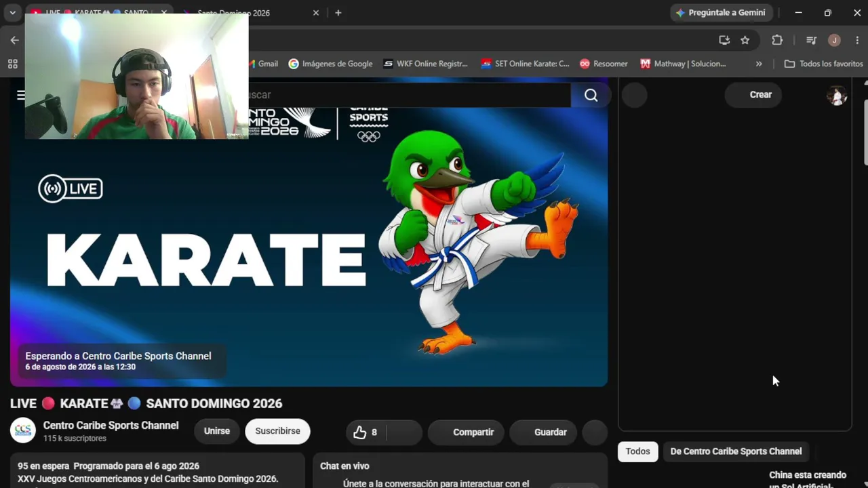Open the 'China esta creando' recommended video

pyautogui.click(x=808, y=479)
